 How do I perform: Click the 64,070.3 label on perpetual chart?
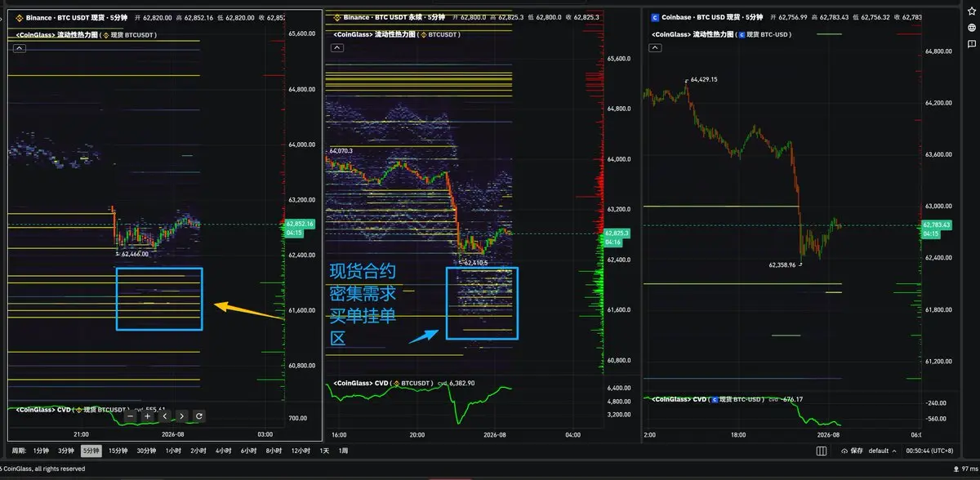[343, 151]
